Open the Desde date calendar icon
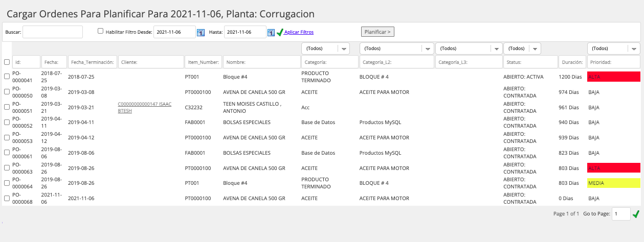 pyautogui.click(x=201, y=33)
